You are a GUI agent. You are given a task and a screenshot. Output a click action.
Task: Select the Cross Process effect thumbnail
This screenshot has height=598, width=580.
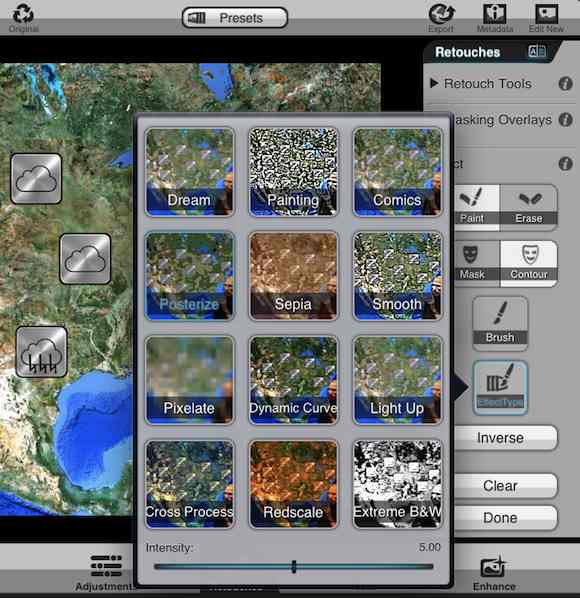(190, 484)
